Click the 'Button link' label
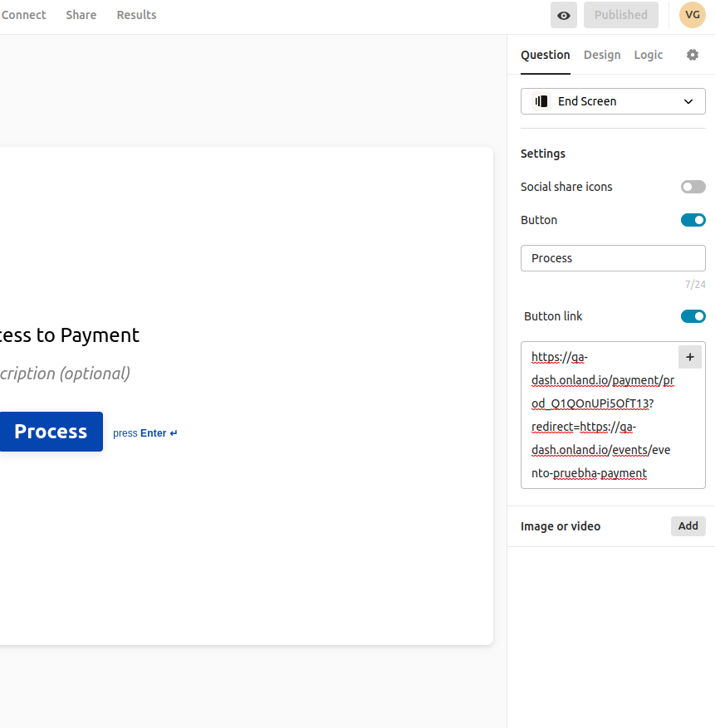The height and width of the screenshot is (728, 715). (x=553, y=316)
